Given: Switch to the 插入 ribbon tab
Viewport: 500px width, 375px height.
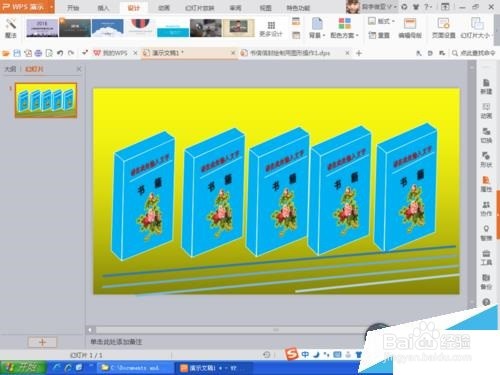Looking at the screenshot, I should (x=103, y=8).
